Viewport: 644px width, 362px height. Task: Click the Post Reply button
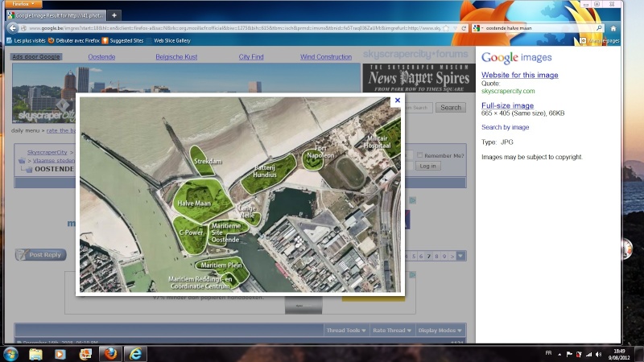coord(41,255)
